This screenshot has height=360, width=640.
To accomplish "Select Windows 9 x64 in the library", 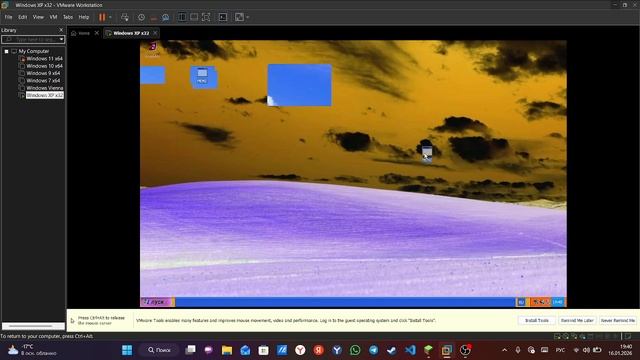I will click(43, 73).
